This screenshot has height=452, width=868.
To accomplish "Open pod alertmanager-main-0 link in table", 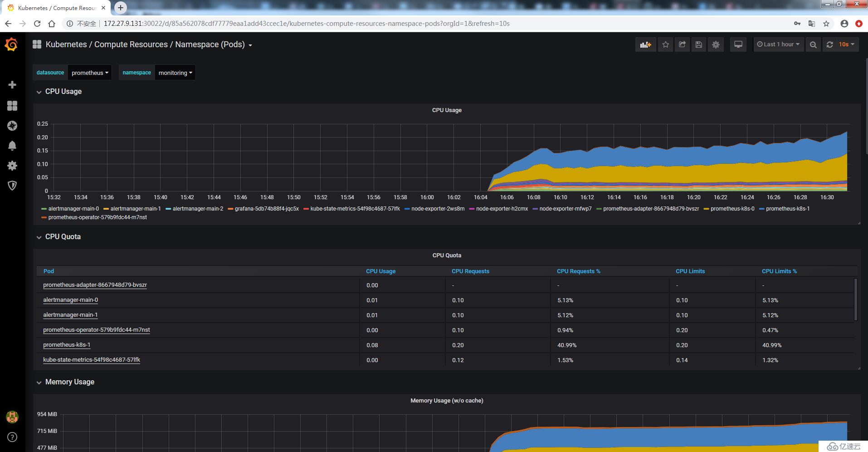I will click(x=70, y=300).
